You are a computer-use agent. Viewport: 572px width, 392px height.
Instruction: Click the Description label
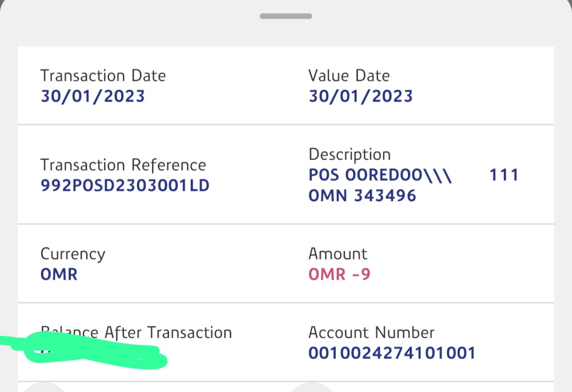[x=349, y=155]
